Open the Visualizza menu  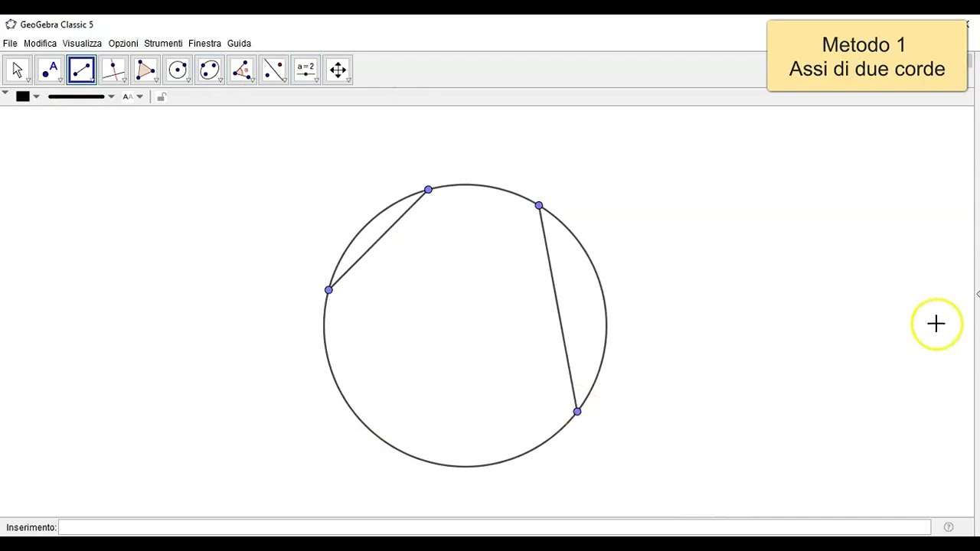point(82,44)
